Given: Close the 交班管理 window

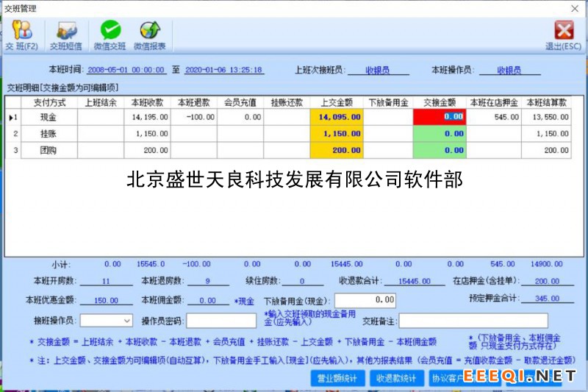Looking at the screenshot, I should (x=574, y=8).
